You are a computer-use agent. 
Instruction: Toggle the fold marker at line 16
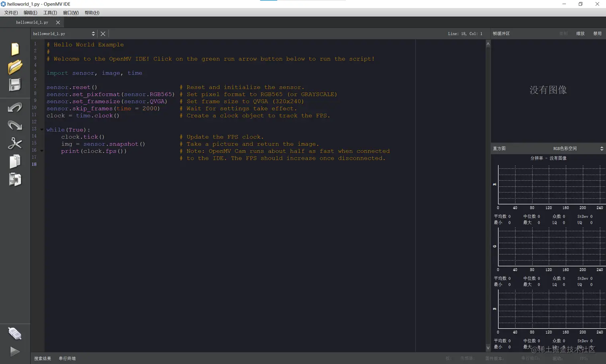(x=42, y=151)
